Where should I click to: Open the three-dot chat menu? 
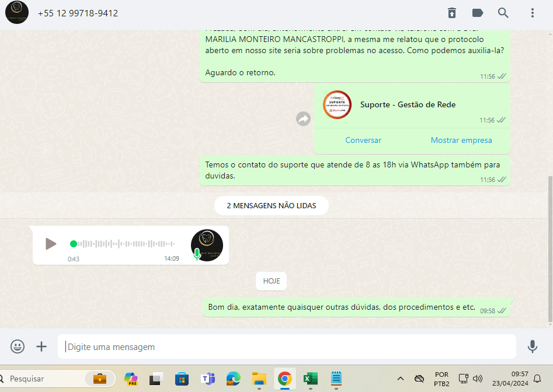[532, 13]
